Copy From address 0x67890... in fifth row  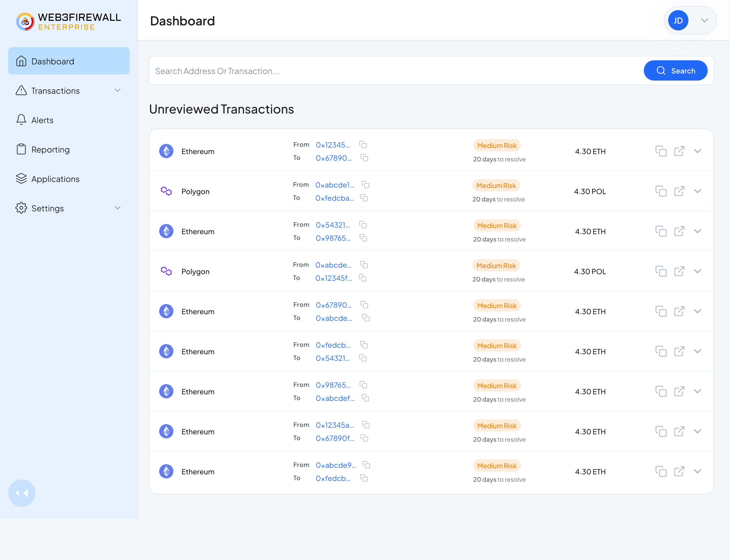click(x=364, y=305)
